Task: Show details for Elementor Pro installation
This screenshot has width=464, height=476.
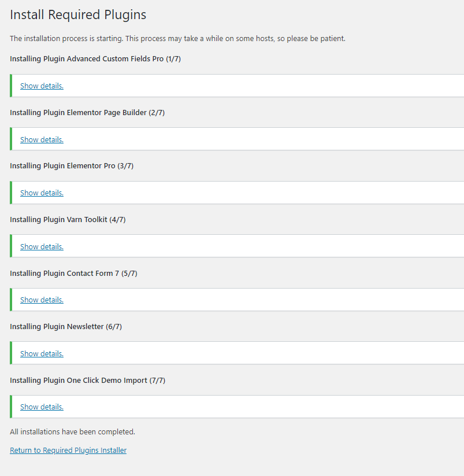Action: pyautogui.click(x=42, y=193)
